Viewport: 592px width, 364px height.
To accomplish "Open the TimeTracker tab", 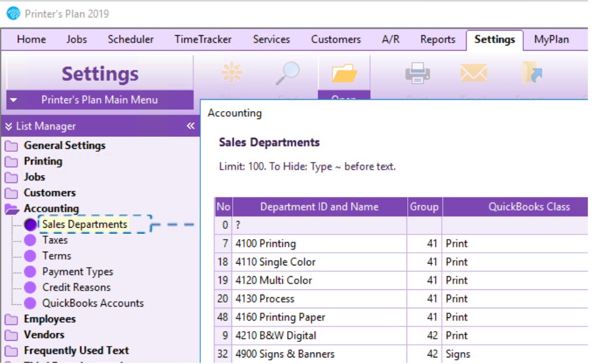I will point(203,39).
